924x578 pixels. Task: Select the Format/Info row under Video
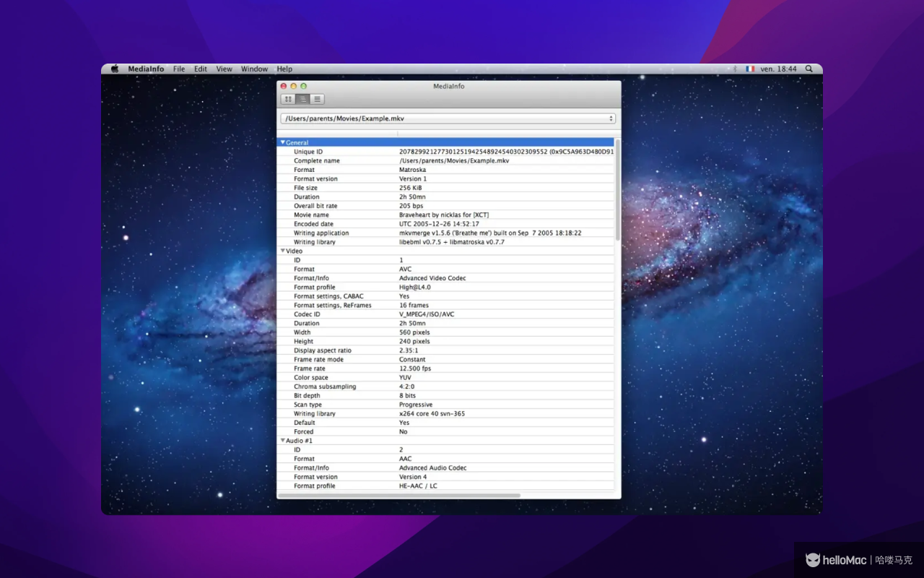click(446, 278)
